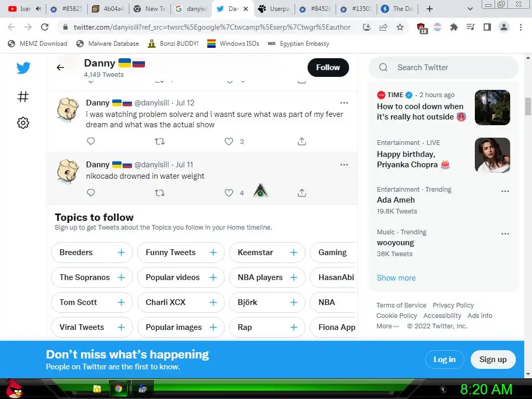Open the Terms of Service link
Viewport: 532px width, 399px height.
(401, 305)
